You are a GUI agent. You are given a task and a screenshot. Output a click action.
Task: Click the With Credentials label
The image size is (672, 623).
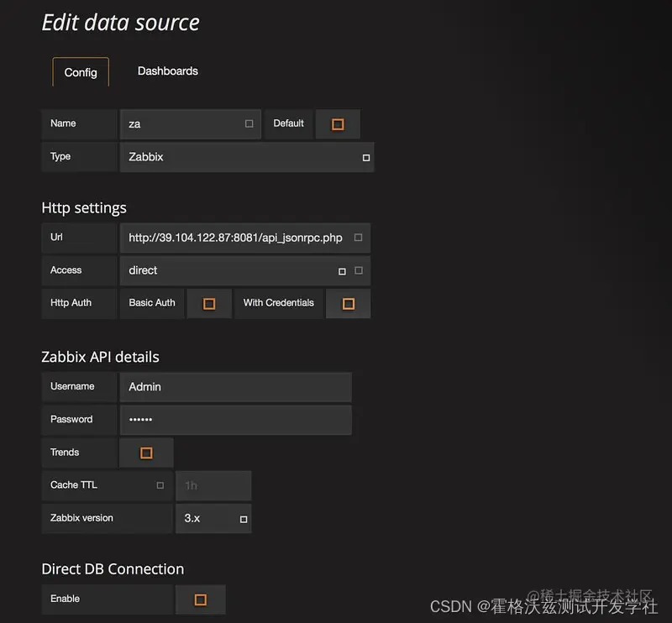pos(279,303)
